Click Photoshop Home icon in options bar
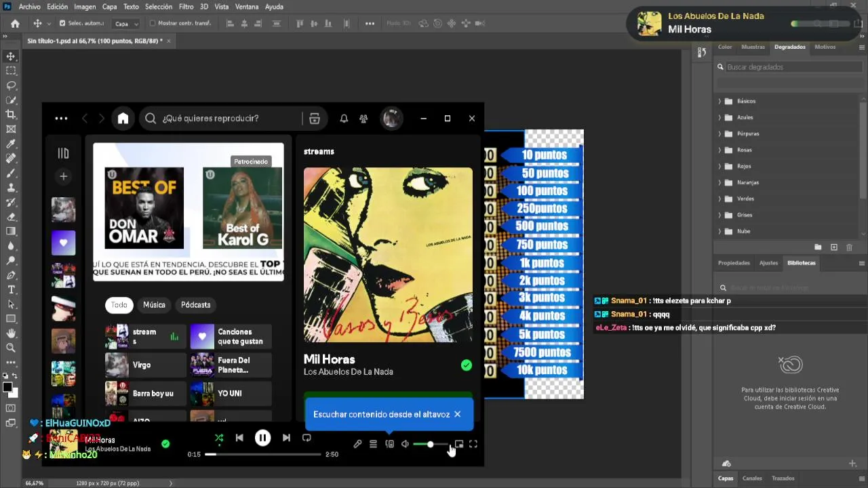 15,23
